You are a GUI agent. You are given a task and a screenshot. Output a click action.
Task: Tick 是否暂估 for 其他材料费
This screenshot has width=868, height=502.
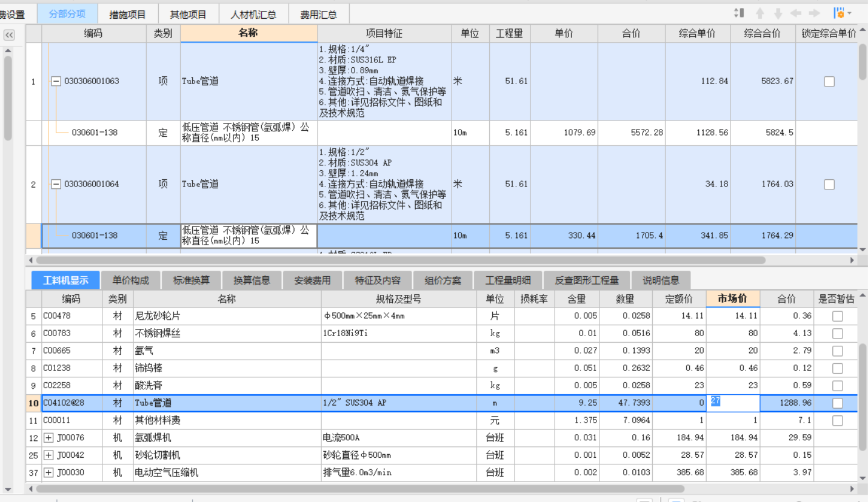(x=837, y=420)
